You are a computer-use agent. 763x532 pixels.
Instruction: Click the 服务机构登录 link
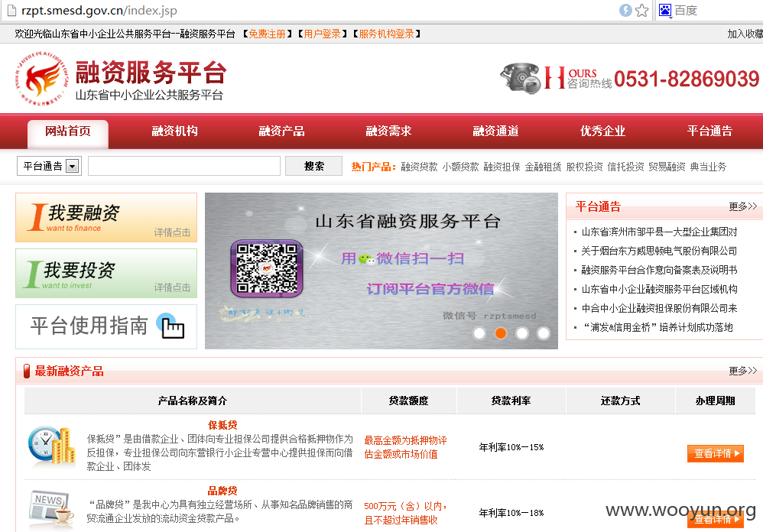(x=386, y=34)
